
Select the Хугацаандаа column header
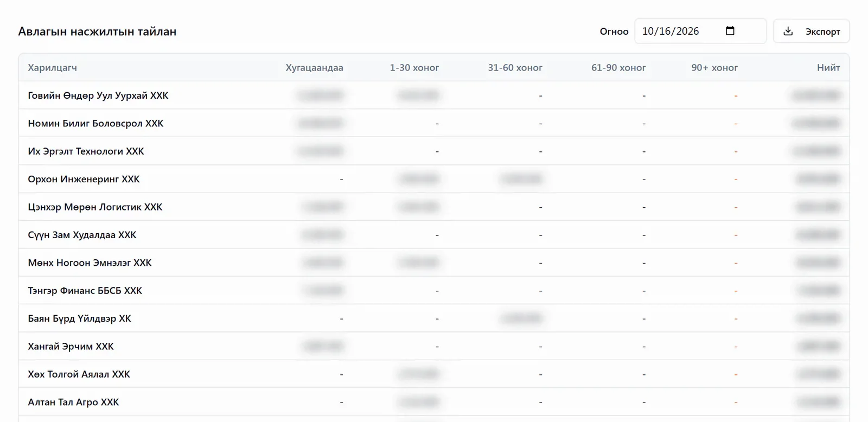(x=314, y=68)
